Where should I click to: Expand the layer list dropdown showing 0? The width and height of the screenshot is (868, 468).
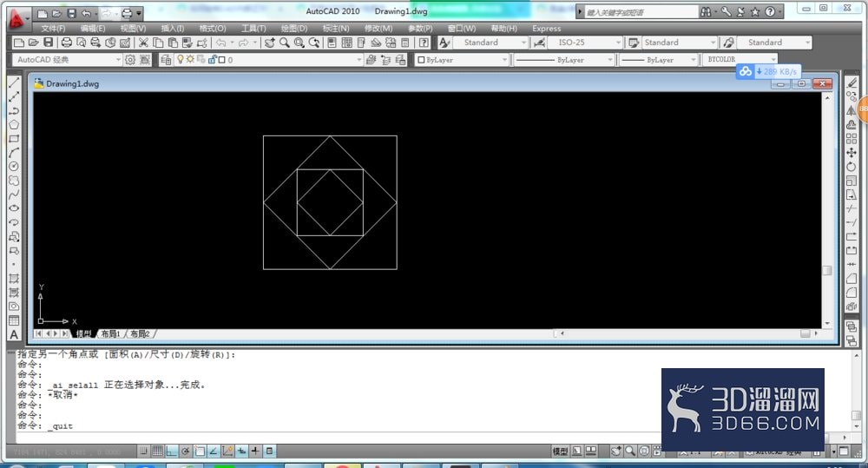click(x=359, y=60)
